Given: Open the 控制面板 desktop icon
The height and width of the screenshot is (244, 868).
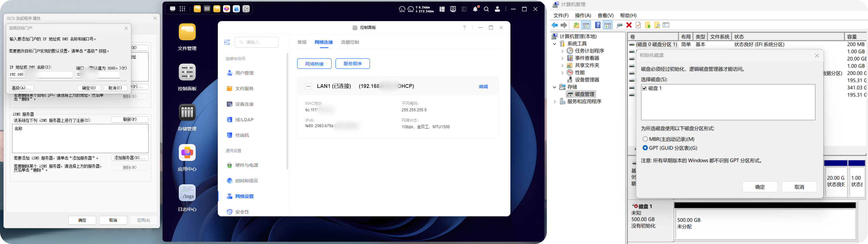Looking at the screenshot, I should [187, 72].
